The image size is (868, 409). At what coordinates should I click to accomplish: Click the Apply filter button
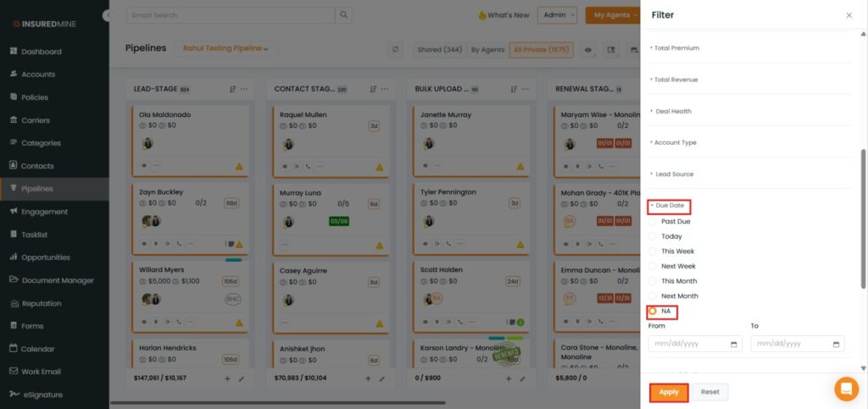point(669,392)
